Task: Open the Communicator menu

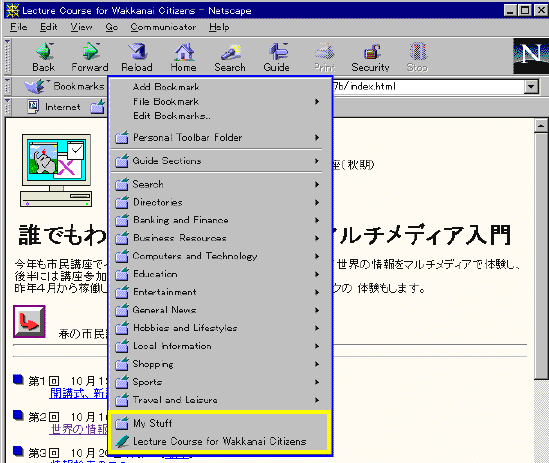Action: tap(163, 27)
